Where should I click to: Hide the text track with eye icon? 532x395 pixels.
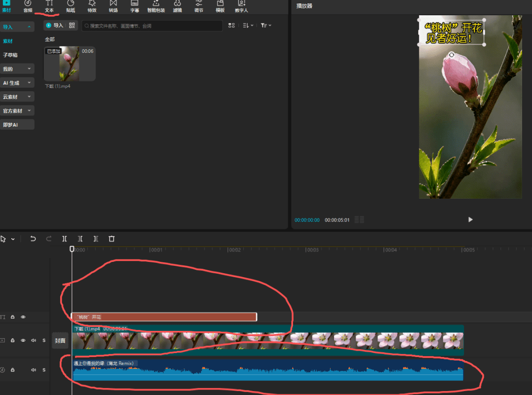click(23, 317)
